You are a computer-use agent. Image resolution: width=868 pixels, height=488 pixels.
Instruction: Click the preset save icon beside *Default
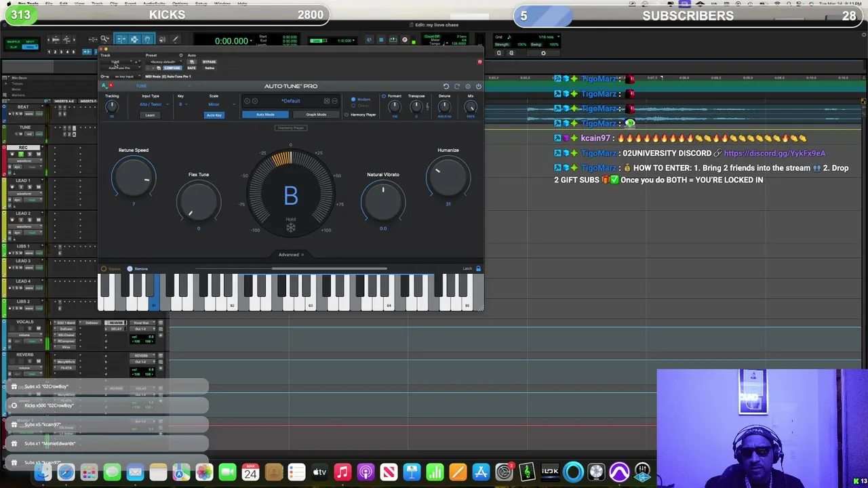pos(327,101)
